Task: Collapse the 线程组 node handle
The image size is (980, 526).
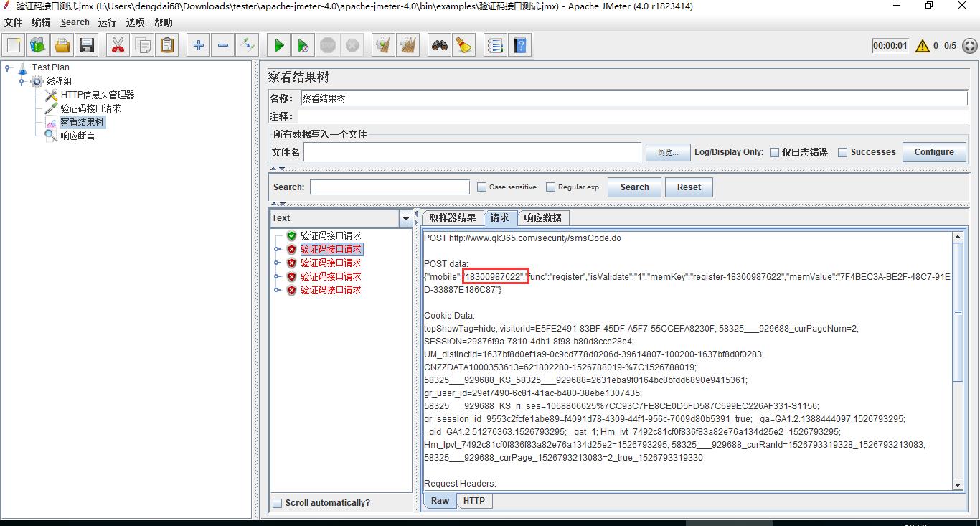Action: (22, 82)
